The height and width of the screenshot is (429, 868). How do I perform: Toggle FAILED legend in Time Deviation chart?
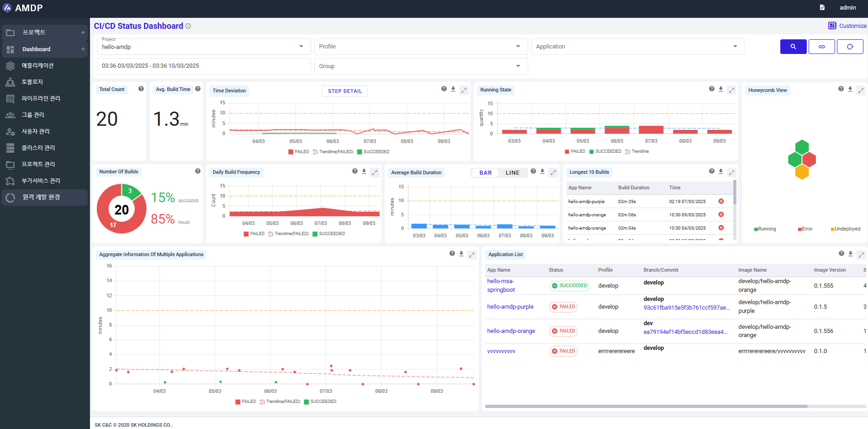point(299,152)
